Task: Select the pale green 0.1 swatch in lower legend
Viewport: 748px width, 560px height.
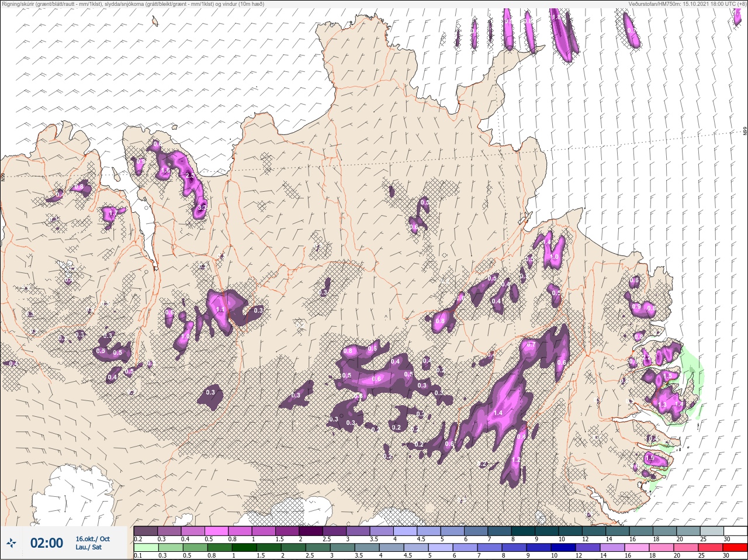Action: tap(146, 548)
